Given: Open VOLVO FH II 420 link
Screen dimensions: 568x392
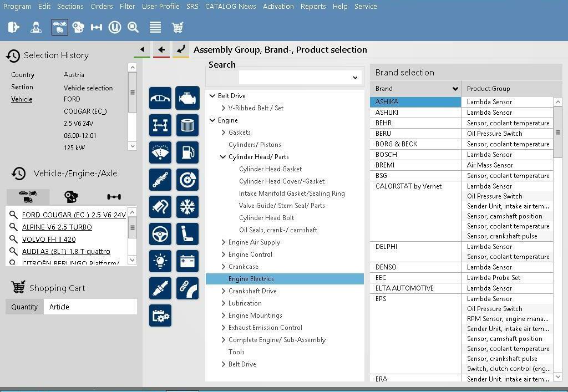Looking at the screenshot, I should coord(49,240).
